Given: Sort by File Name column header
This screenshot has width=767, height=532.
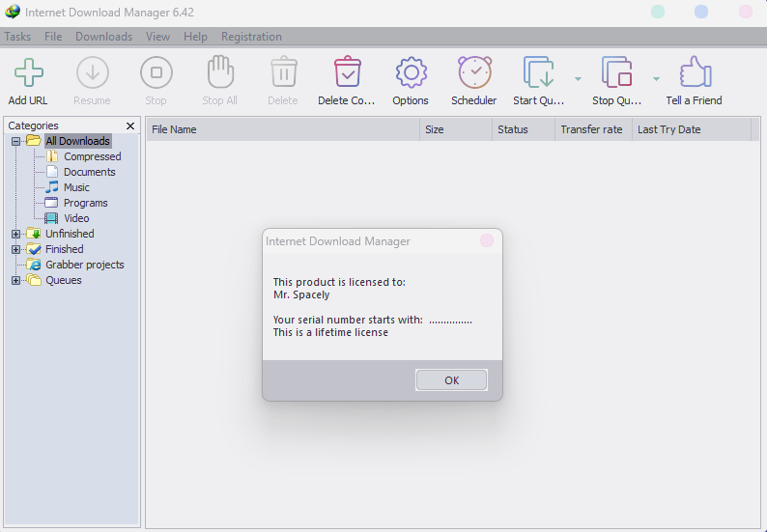Looking at the screenshot, I should (x=283, y=129).
